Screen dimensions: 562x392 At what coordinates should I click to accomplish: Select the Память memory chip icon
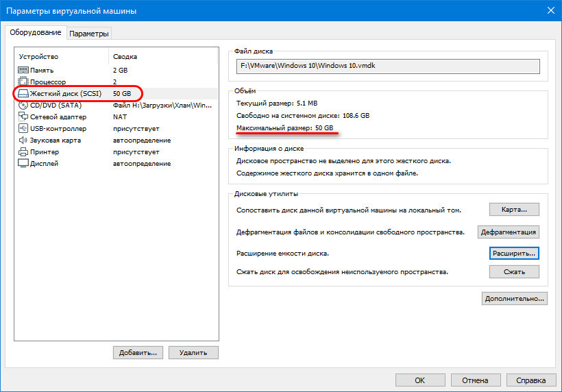click(23, 70)
